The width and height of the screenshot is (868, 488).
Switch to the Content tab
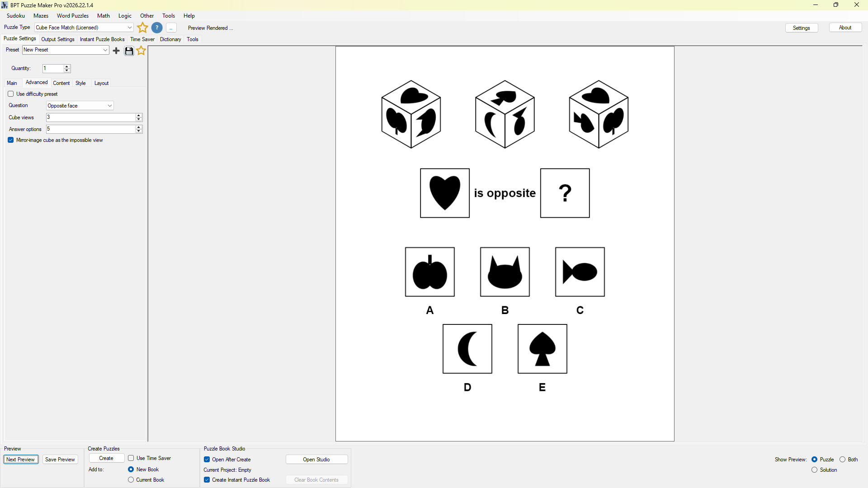[x=61, y=83]
